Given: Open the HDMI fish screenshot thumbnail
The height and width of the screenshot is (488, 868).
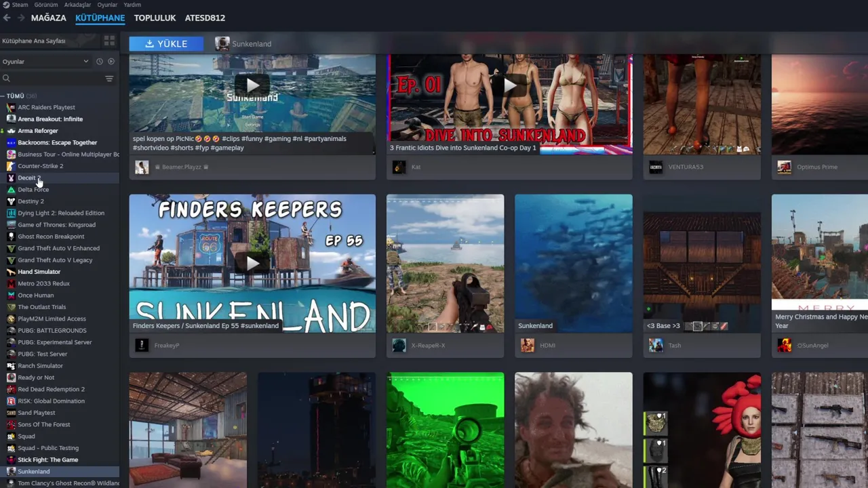Looking at the screenshot, I should pos(574,264).
